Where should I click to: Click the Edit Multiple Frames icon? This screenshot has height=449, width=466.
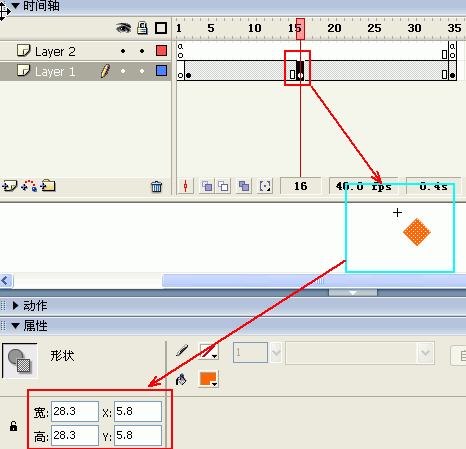[x=244, y=186]
